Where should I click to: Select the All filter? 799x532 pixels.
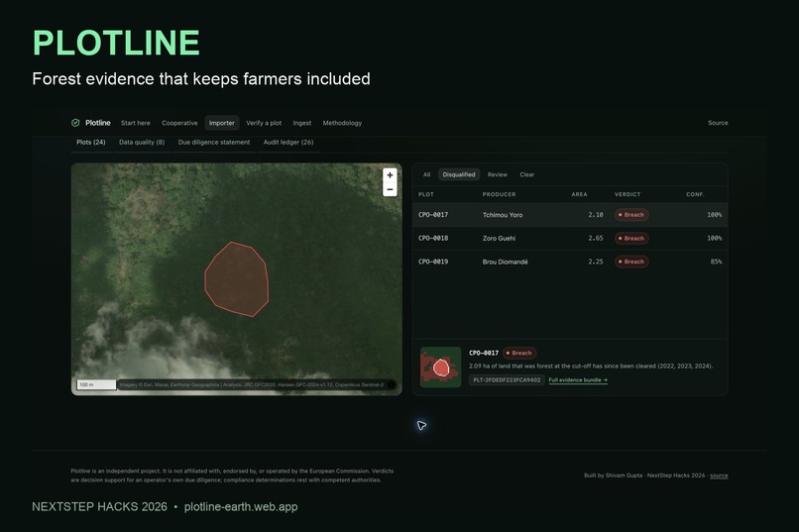pyautogui.click(x=427, y=174)
